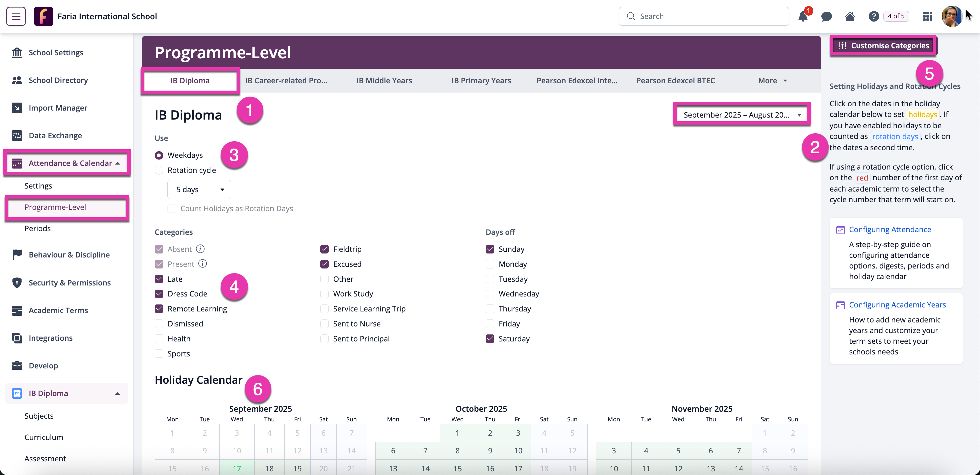Switch to the IB Career-related Programme tab
The width and height of the screenshot is (980, 475).
tap(286, 81)
